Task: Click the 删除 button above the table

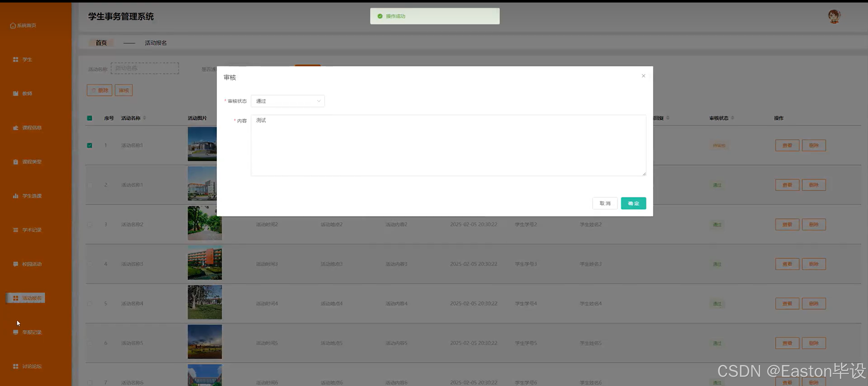Action: pyautogui.click(x=99, y=90)
